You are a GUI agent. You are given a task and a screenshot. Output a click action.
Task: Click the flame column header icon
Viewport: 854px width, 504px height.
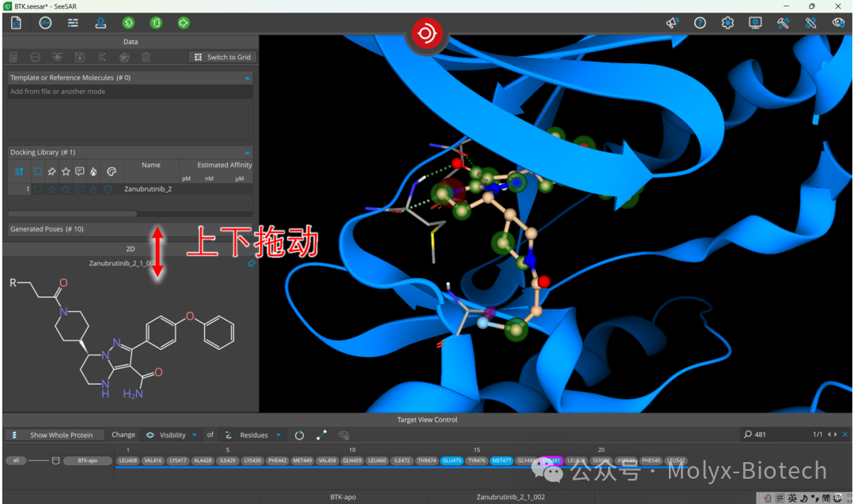pos(93,171)
